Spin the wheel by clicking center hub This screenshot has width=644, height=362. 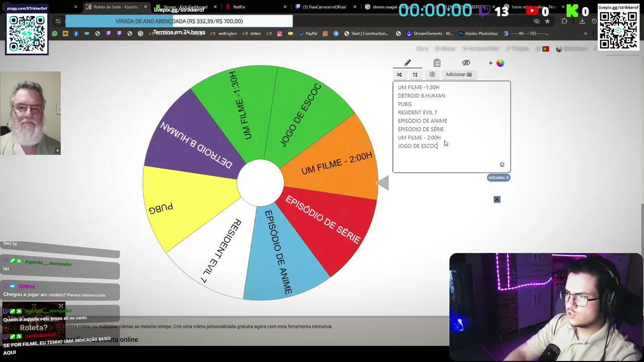coord(260,183)
